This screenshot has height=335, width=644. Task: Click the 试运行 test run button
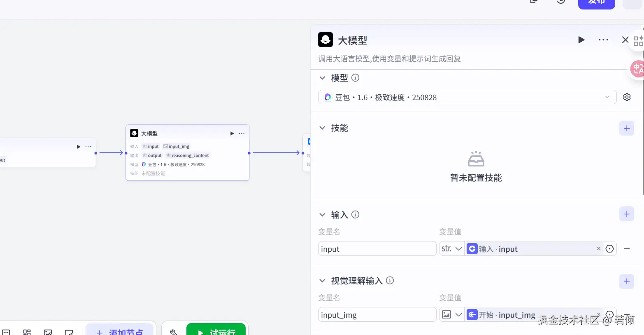click(x=216, y=329)
